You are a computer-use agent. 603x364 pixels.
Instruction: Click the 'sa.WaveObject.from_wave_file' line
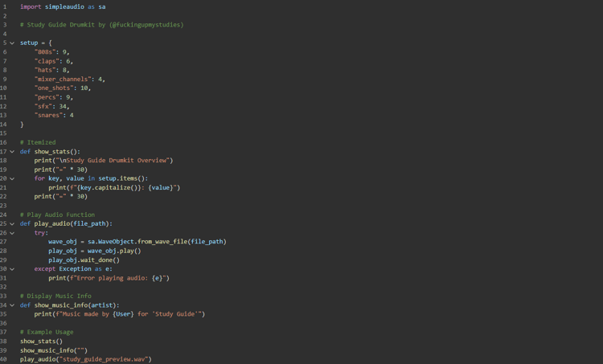click(x=137, y=242)
